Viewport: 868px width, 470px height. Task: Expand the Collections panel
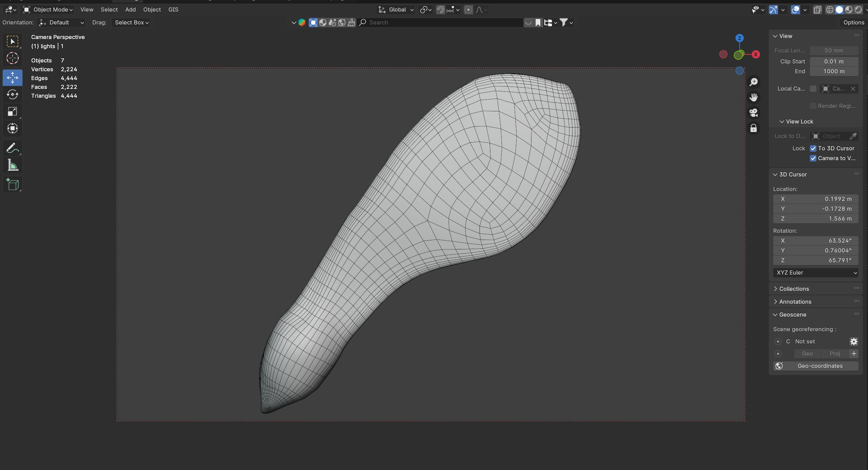794,289
